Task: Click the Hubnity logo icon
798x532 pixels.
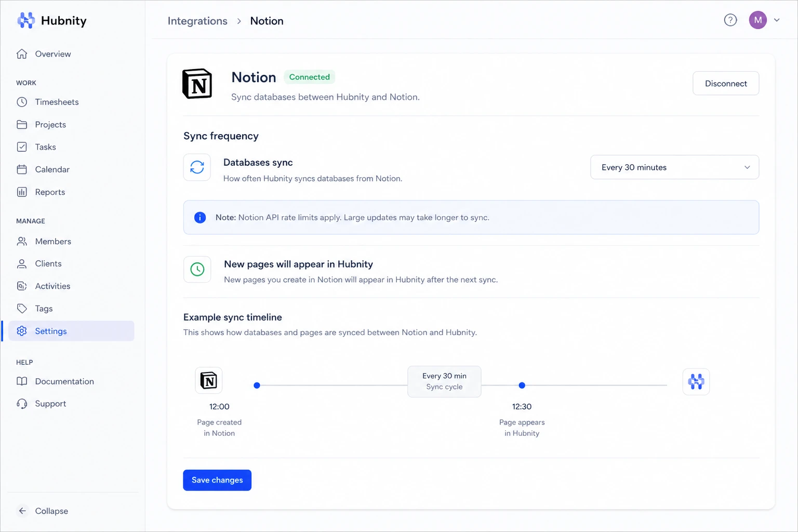Action: pos(26,20)
